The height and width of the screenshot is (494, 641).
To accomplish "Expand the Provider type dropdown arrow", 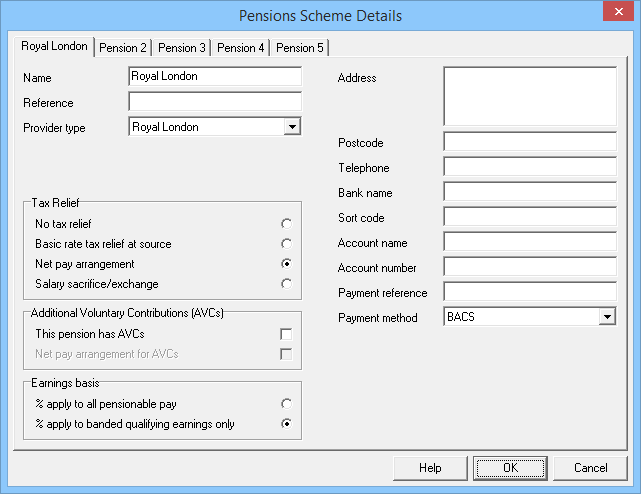I will click(x=292, y=127).
